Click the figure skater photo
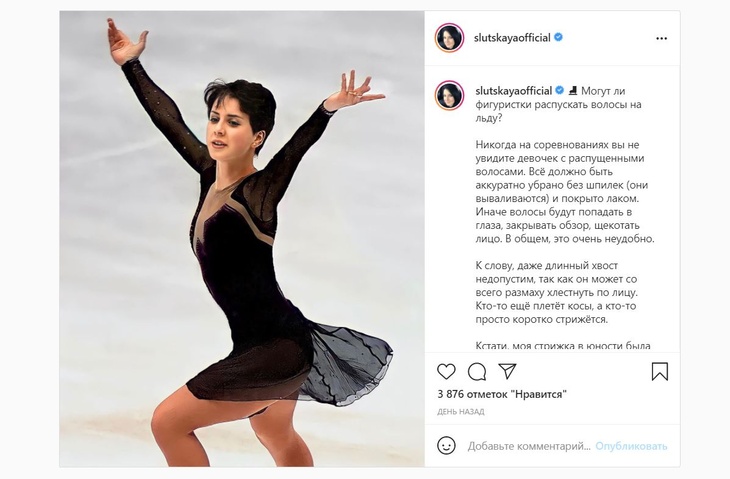Viewport: 730px width, 479px height. tap(242, 239)
